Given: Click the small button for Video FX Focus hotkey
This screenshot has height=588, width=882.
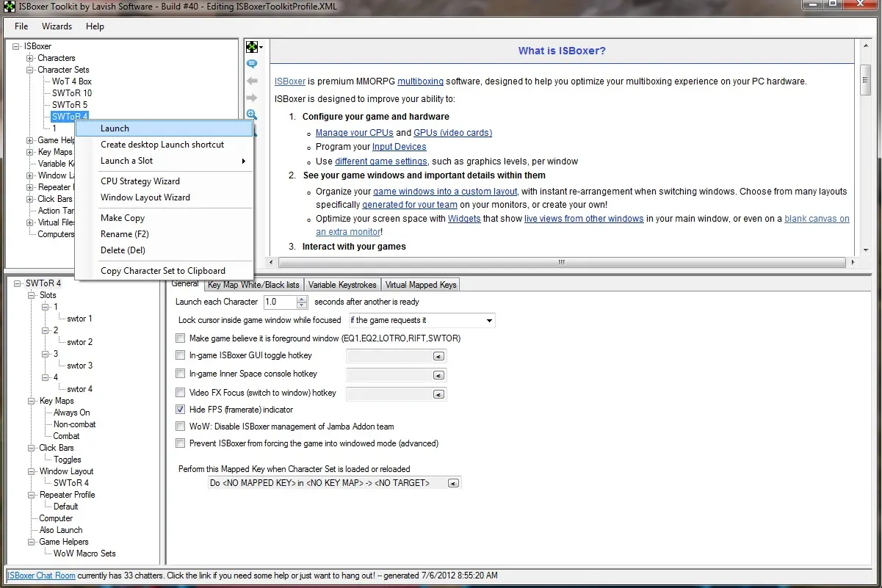Looking at the screenshot, I should 438,394.
